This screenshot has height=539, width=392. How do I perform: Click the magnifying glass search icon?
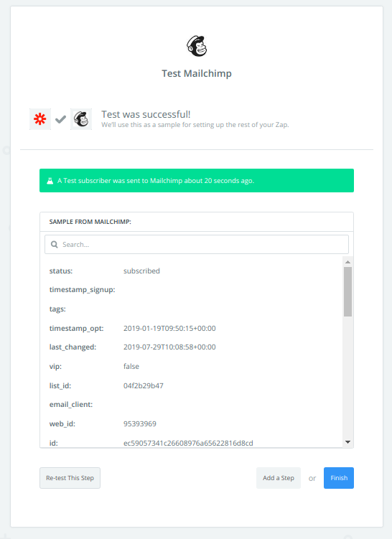pos(55,245)
